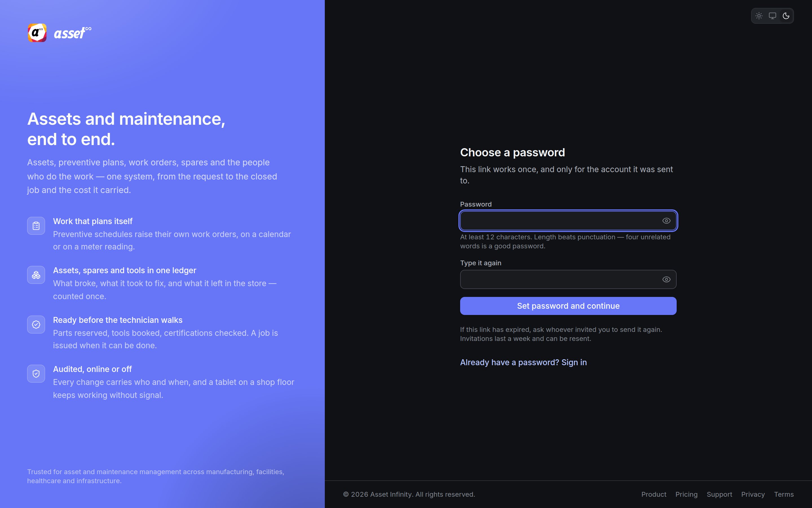812x508 pixels.
Task: Click the Password field label
Action: point(476,204)
